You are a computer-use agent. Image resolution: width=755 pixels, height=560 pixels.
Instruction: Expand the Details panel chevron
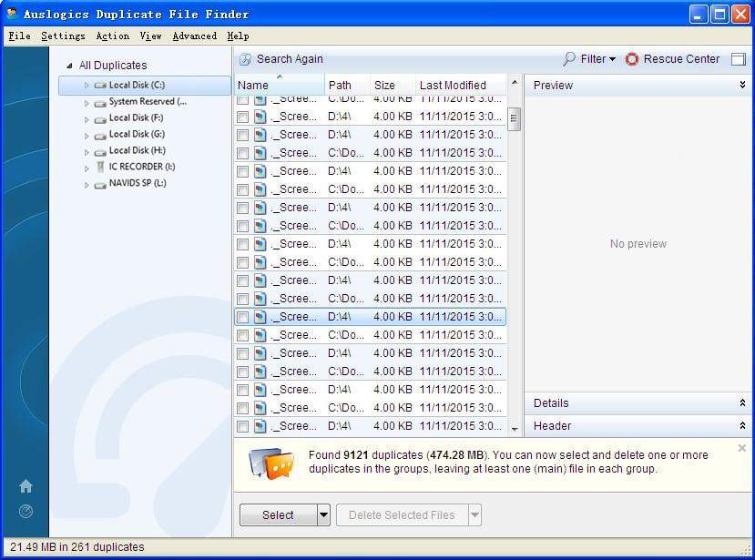[742, 402]
